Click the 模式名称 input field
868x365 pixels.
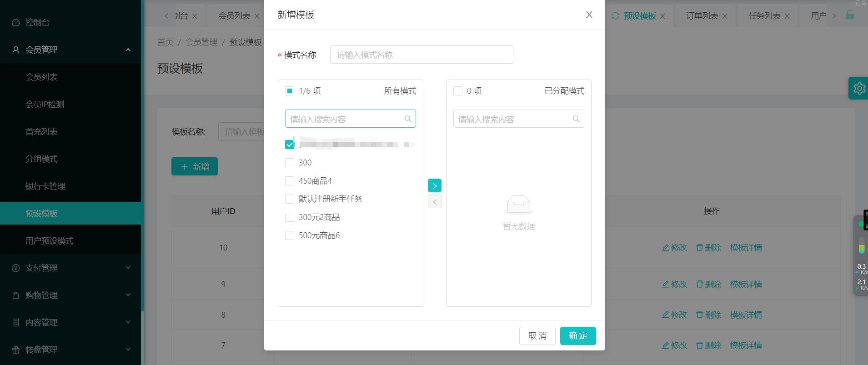point(421,55)
